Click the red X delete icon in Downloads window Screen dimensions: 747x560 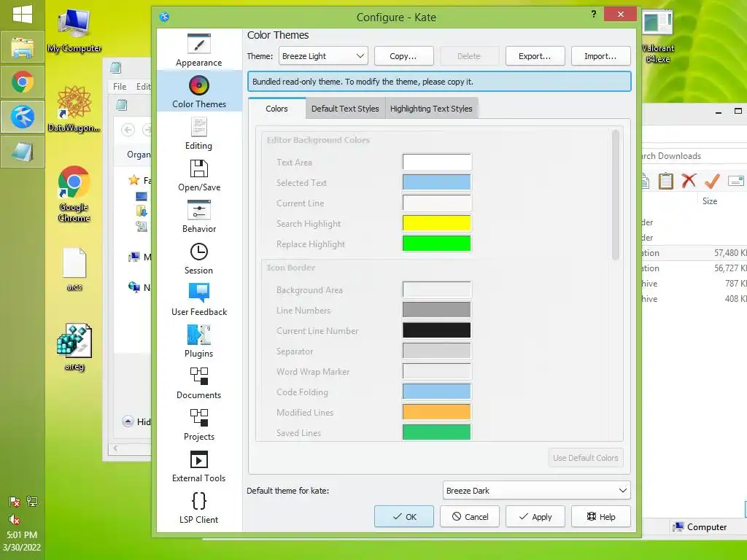689,181
